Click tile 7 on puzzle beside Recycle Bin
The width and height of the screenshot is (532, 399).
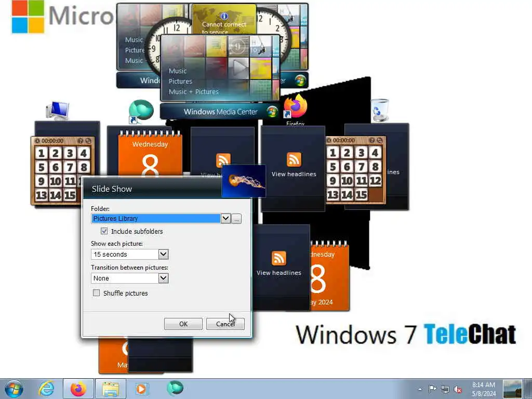click(x=362, y=167)
